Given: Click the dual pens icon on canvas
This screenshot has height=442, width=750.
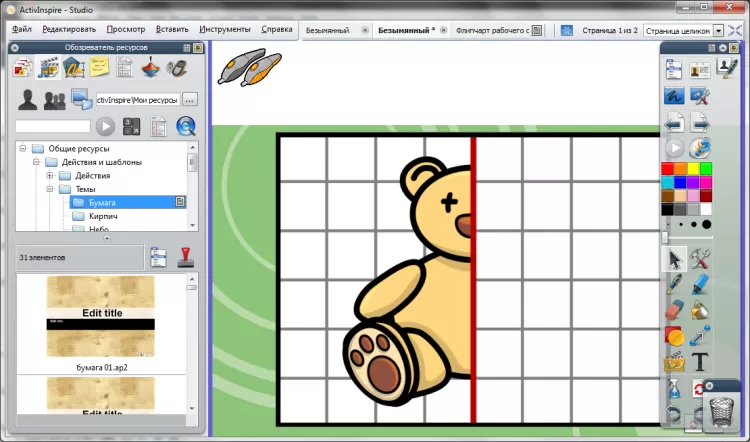Looking at the screenshot, I should [x=248, y=67].
